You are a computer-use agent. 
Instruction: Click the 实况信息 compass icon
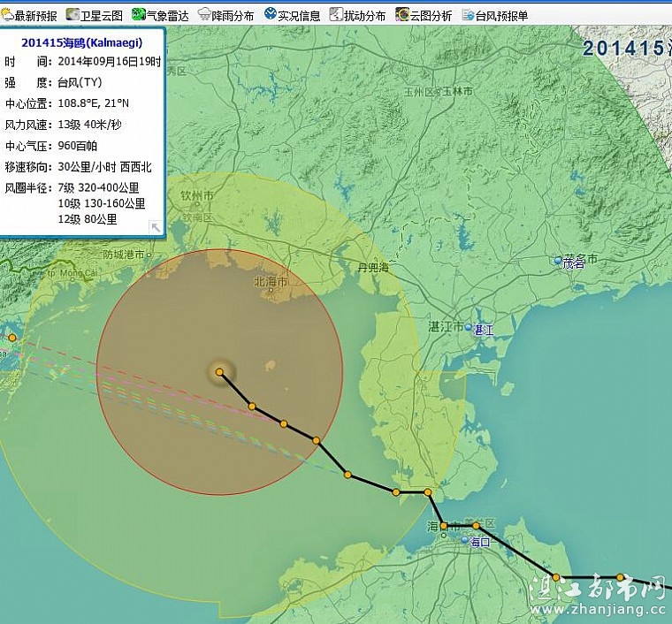[270, 15]
